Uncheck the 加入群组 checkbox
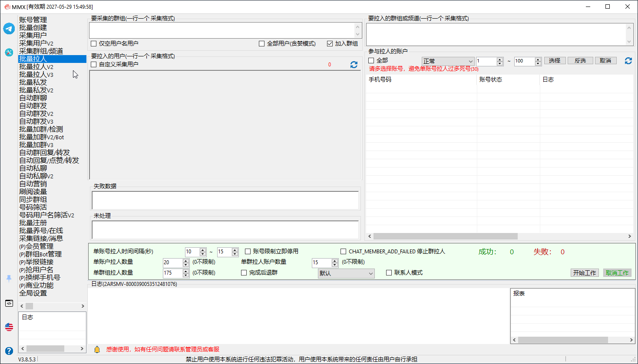The image size is (638, 364). (x=330, y=44)
